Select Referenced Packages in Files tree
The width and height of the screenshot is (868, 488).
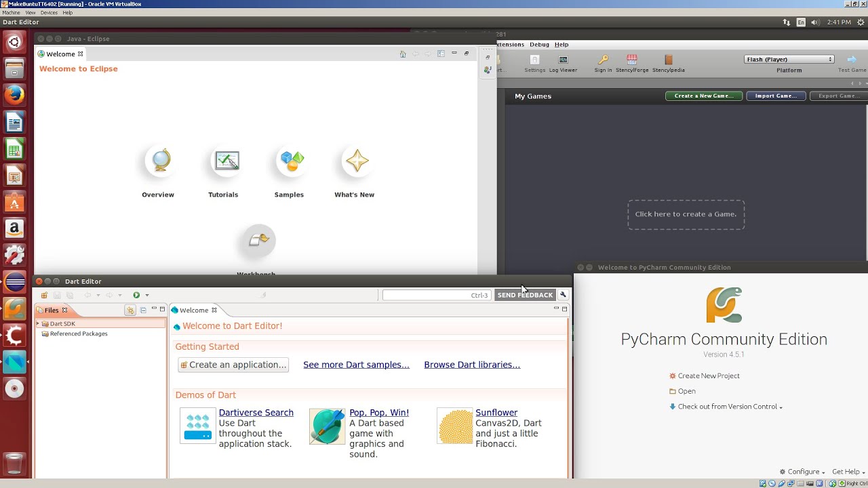point(79,333)
